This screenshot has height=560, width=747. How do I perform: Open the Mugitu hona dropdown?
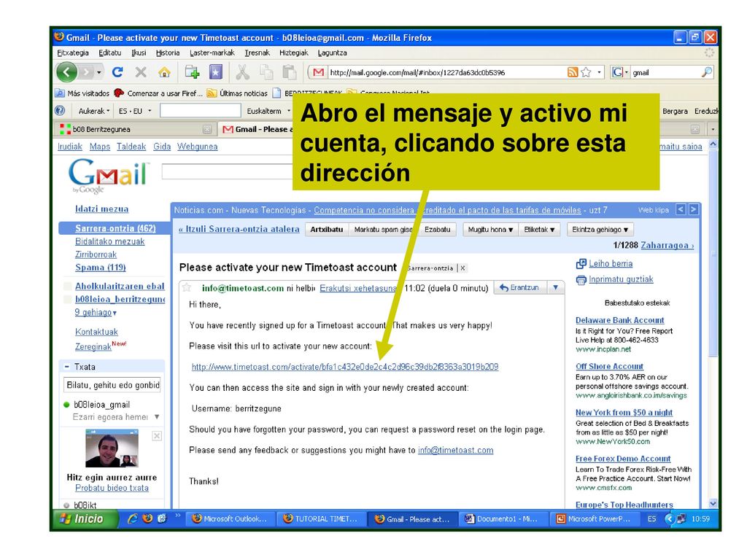click(x=490, y=230)
